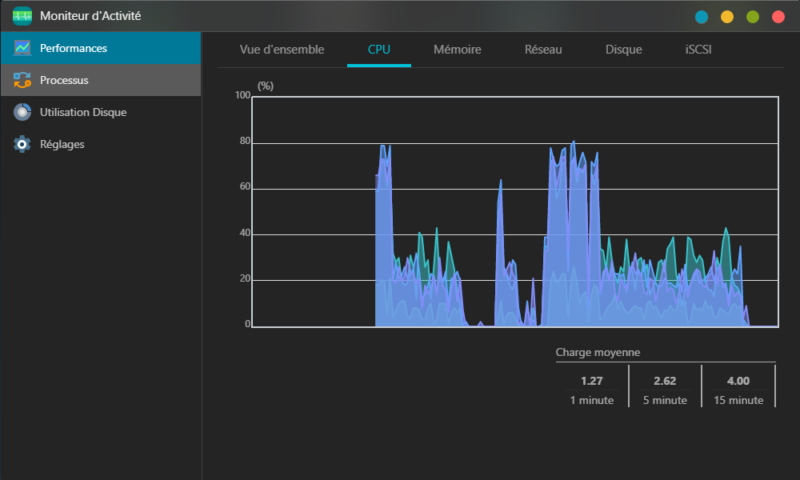800x480 pixels.
Task: Show the iSCSI tab
Action: coord(698,49)
